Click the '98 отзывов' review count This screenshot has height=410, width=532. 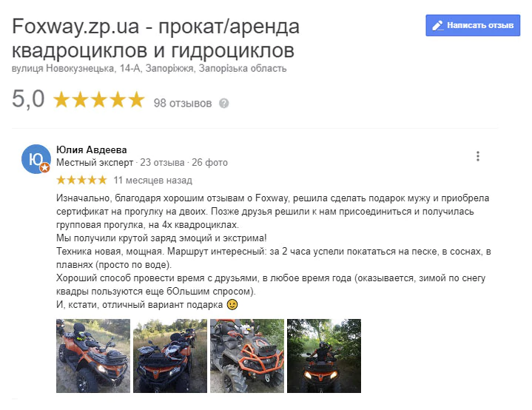183,103
